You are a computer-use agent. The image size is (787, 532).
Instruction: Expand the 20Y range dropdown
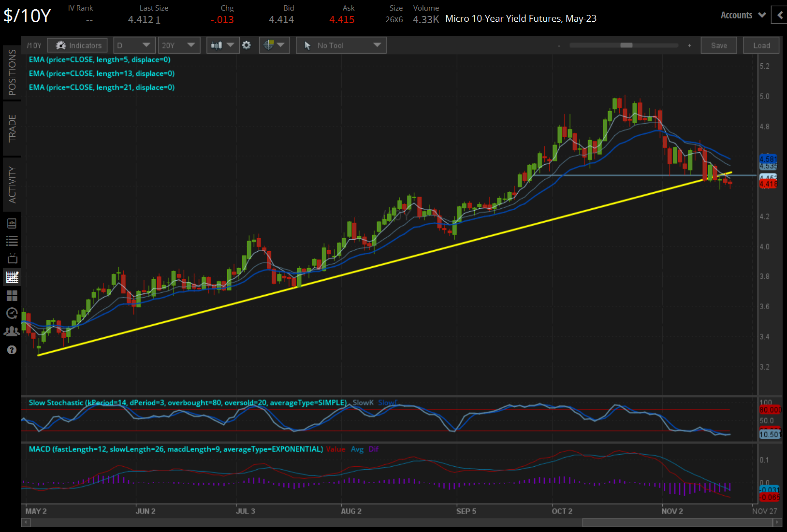click(179, 45)
